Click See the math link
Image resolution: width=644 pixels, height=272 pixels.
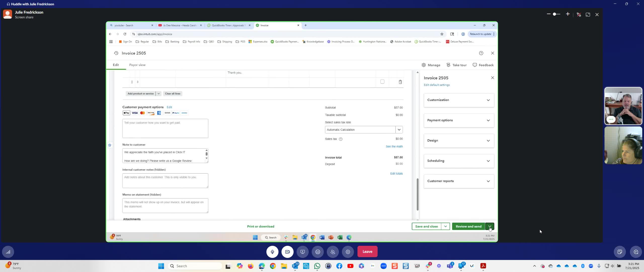pos(394,146)
